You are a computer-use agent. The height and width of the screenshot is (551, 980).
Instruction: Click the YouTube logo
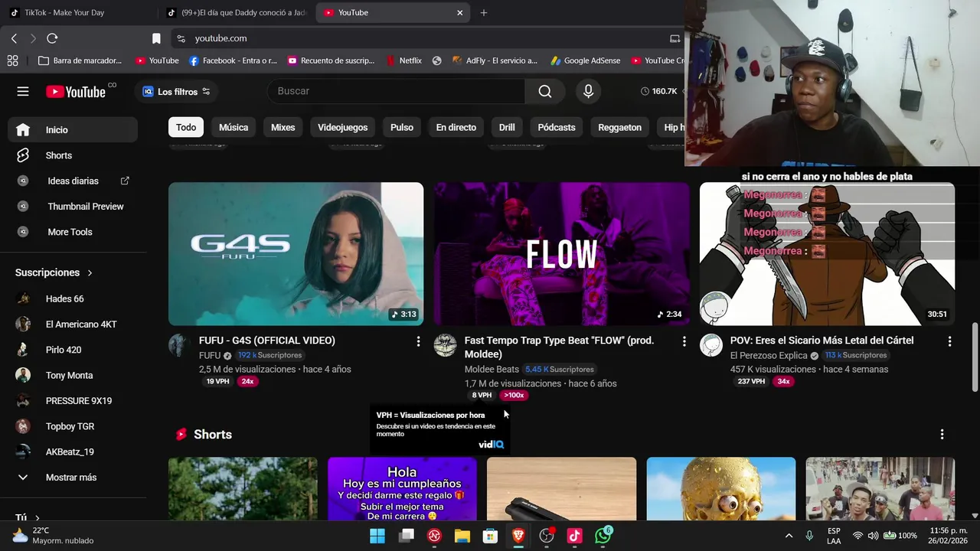point(76,92)
